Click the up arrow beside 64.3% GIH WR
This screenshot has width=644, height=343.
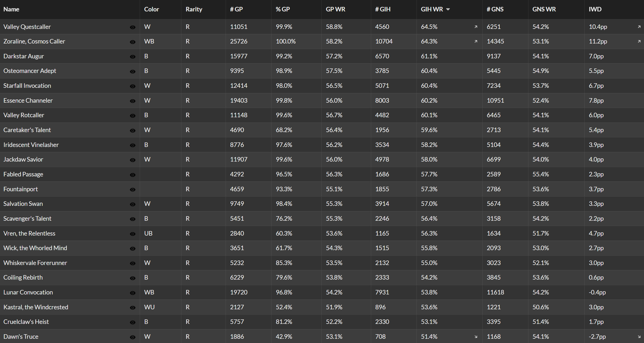click(476, 41)
